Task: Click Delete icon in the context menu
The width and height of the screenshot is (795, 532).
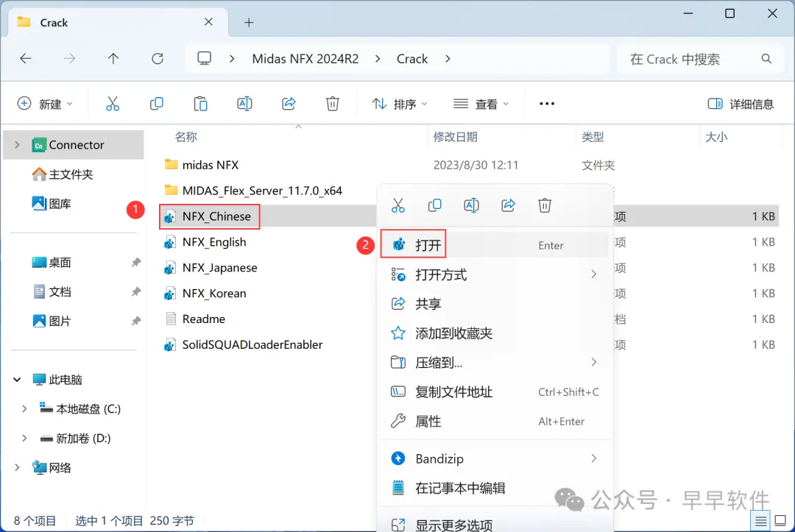Action: (545, 206)
